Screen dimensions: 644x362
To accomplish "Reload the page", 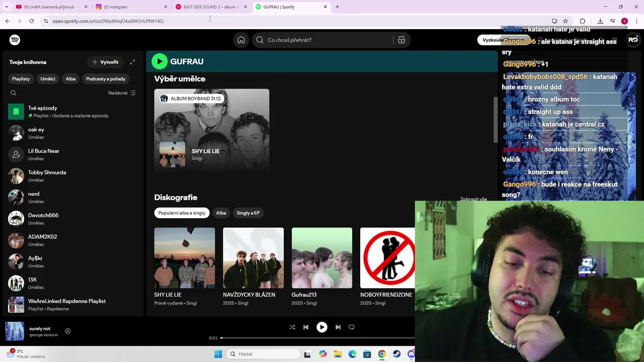I will [x=31, y=21].
